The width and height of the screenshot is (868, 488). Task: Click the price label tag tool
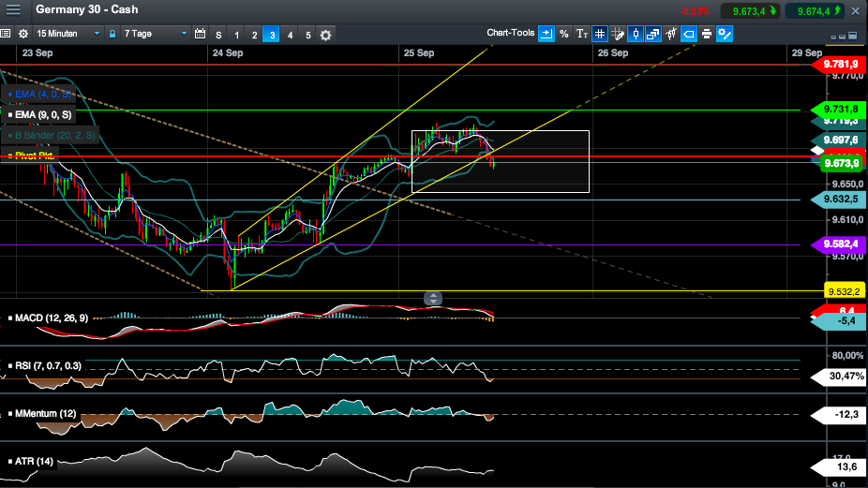click(688, 34)
